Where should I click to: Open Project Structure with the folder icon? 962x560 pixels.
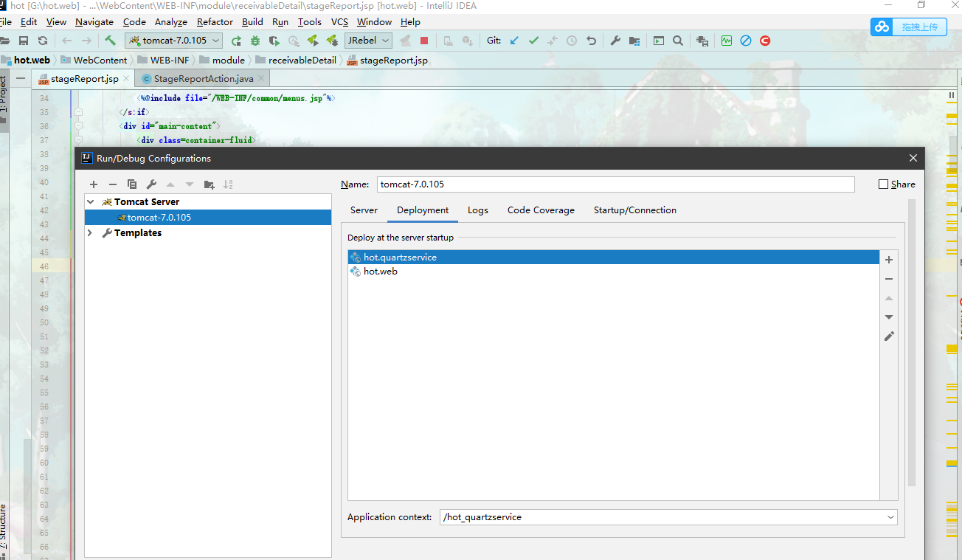click(x=634, y=41)
